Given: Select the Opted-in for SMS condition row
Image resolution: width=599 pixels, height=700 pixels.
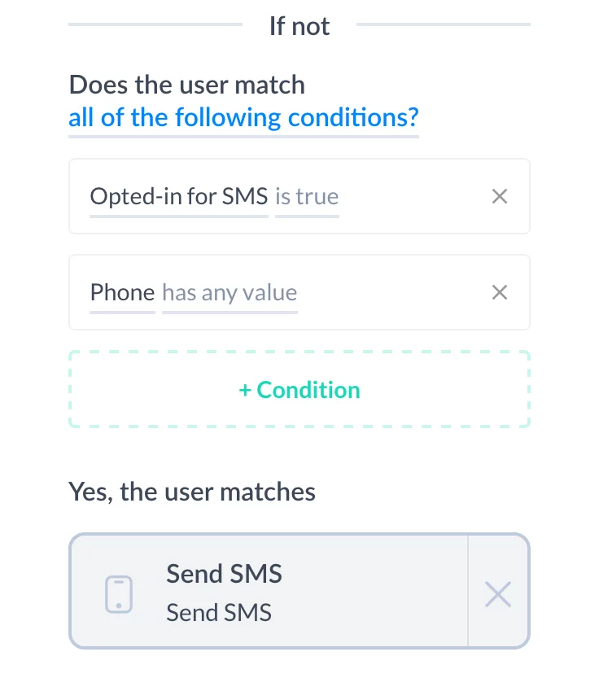Looking at the screenshot, I should click(299, 196).
